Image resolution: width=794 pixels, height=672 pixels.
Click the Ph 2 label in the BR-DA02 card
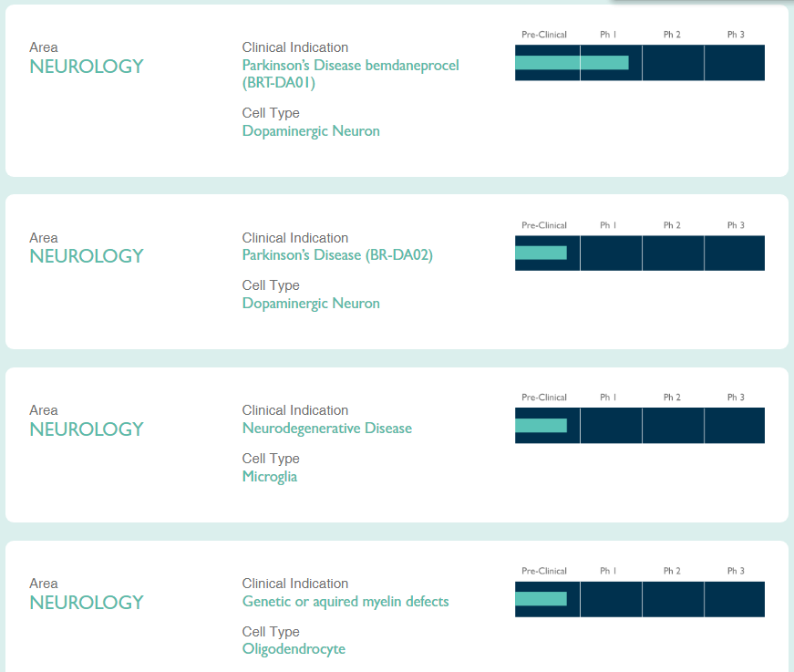point(672,225)
